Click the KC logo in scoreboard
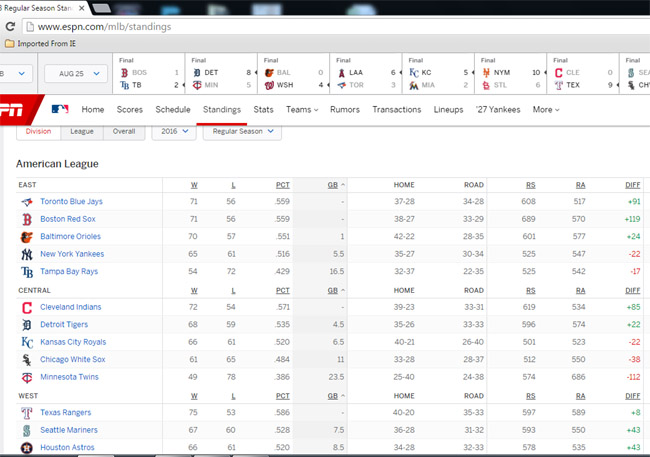The width and height of the screenshot is (650, 457). [414, 73]
